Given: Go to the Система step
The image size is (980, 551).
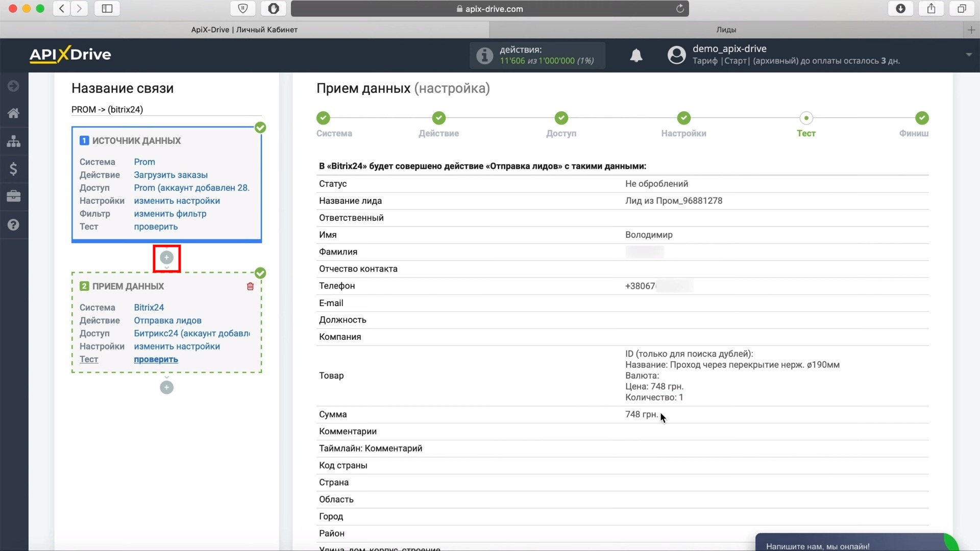Looking at the screenshot, I should point(334,125).
